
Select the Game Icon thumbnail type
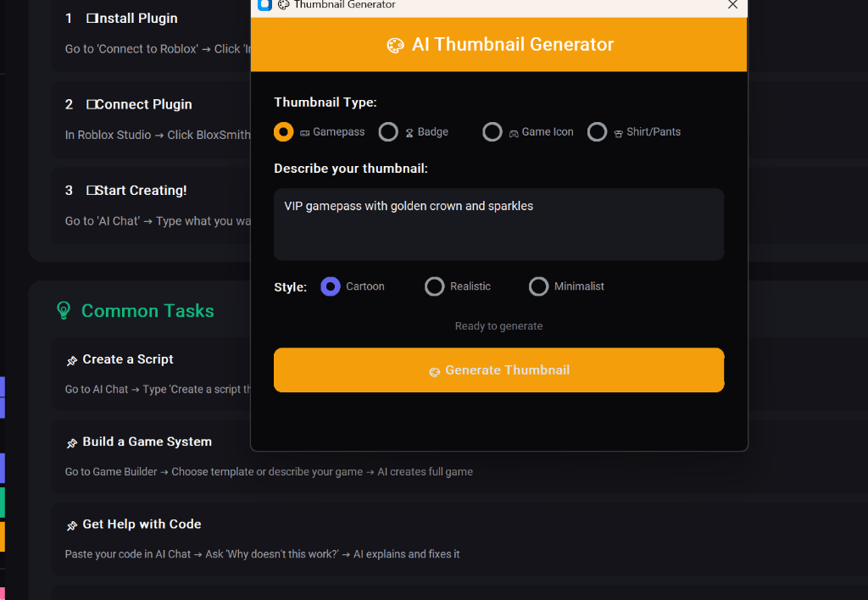pos(492,132)
